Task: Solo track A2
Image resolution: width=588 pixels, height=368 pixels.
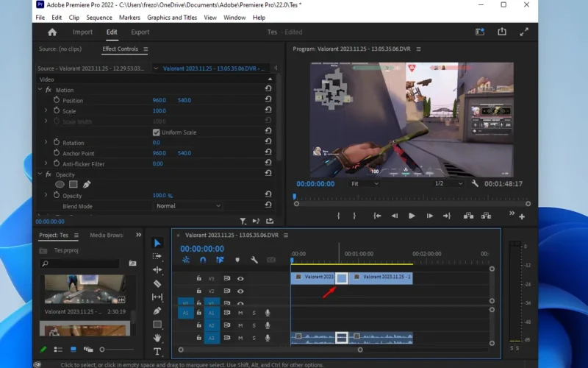Action: pyautogui.click(x=254, y=325)
